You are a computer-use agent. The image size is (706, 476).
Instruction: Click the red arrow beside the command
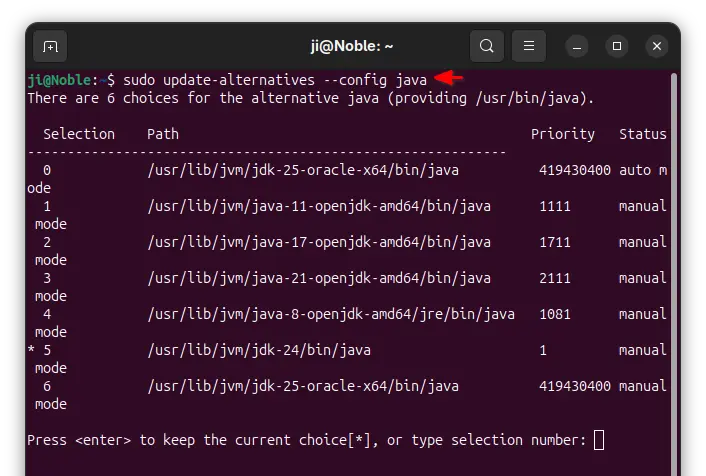point(447,78)
